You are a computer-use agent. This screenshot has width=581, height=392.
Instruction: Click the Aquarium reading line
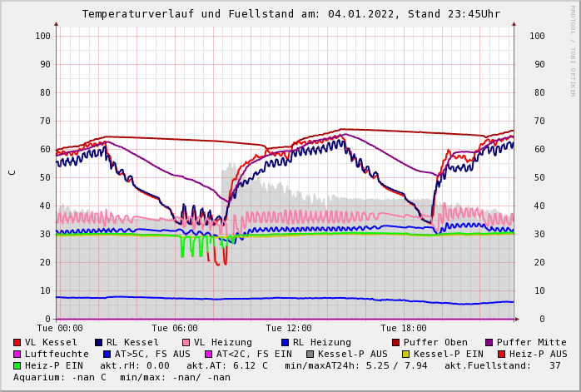[122, 377]
